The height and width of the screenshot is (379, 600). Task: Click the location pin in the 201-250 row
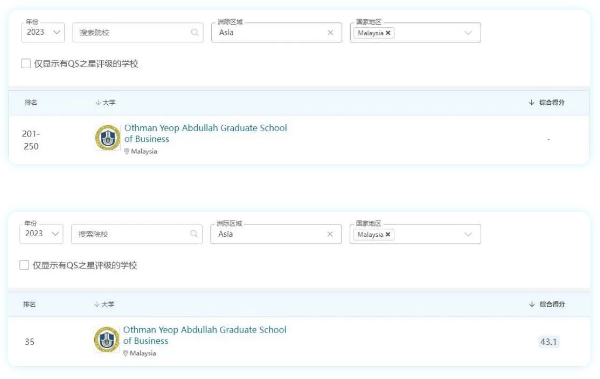tap(127, 151)
